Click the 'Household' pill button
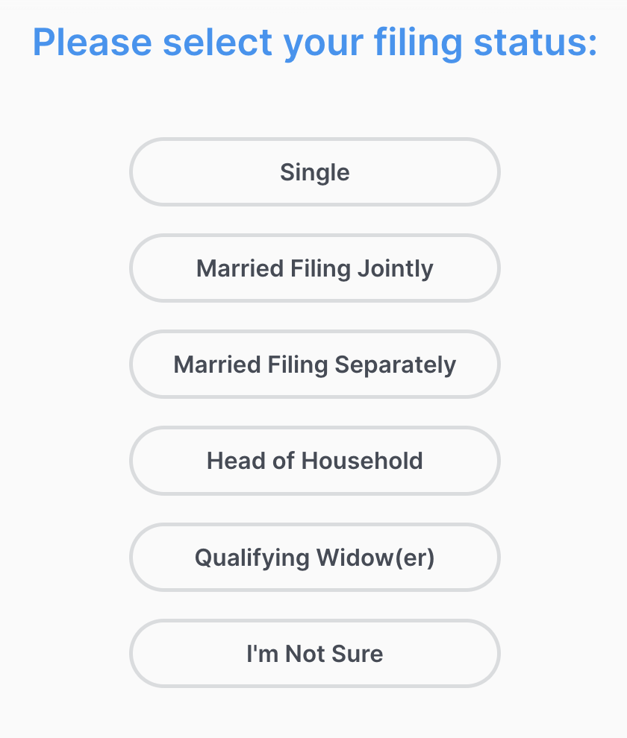The height and width of the screenshot is (738, 627). [314, 460]
